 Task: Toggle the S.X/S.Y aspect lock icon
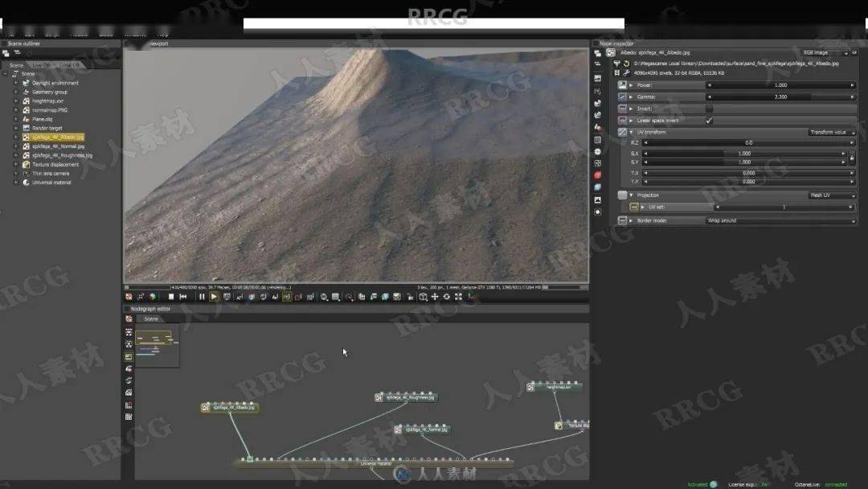point(852,158)
